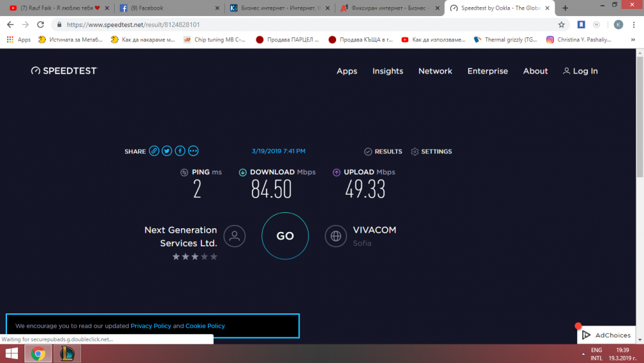
Task: Start the test with the GO button
Action: [x=285, y=236]
